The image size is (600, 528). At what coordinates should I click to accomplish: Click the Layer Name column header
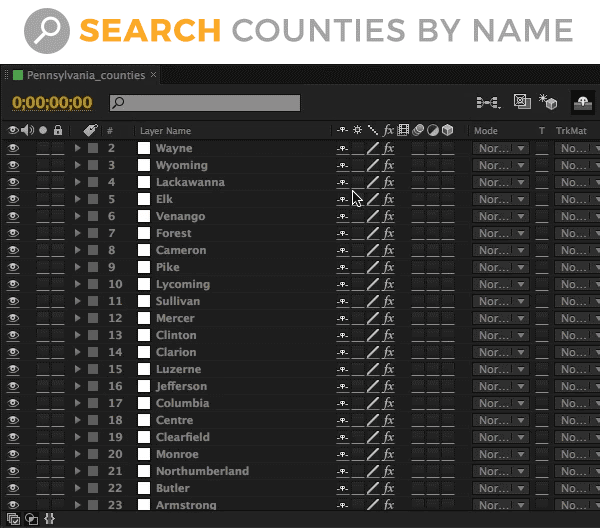point(166,131)
